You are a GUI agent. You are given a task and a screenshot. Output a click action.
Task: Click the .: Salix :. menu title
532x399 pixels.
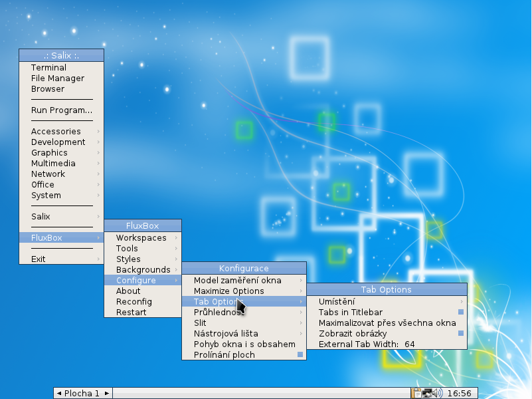[61, 55]
